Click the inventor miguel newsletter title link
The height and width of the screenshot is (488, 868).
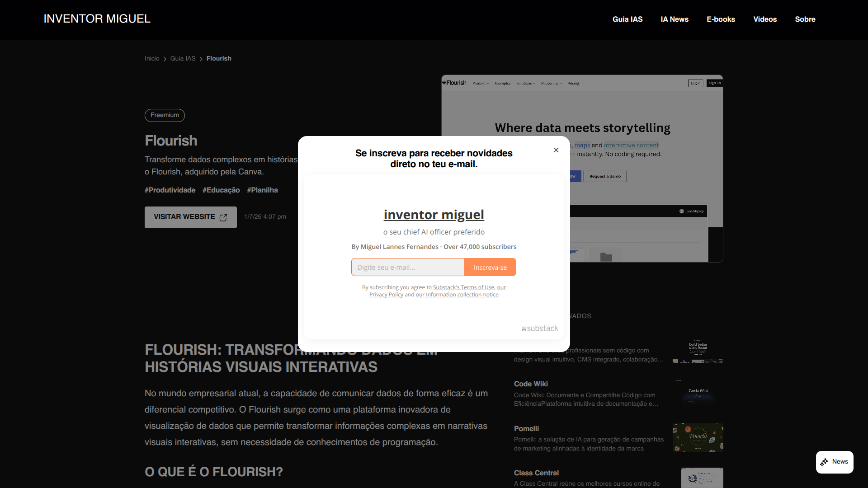pos(434,215)
